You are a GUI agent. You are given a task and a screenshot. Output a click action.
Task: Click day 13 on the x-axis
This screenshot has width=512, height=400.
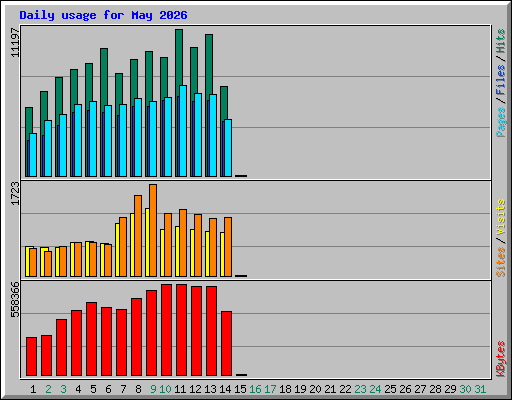(x=210, y=389)
